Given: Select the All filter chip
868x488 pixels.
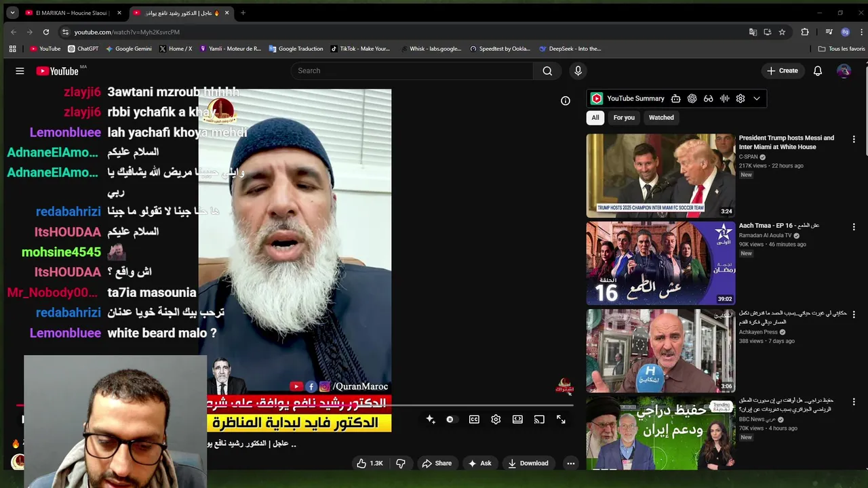Looking at the screenshot, I should point(595,117).
